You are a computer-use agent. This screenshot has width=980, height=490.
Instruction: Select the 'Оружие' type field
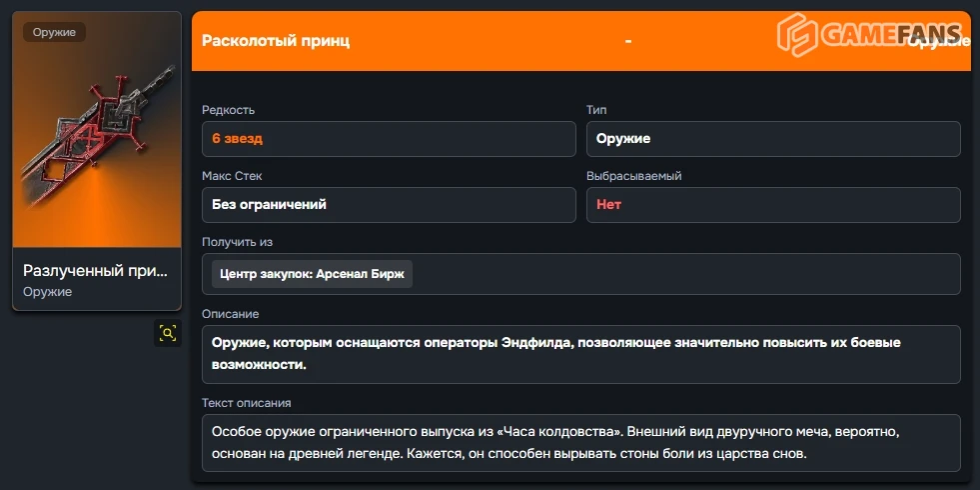(772, 139)
